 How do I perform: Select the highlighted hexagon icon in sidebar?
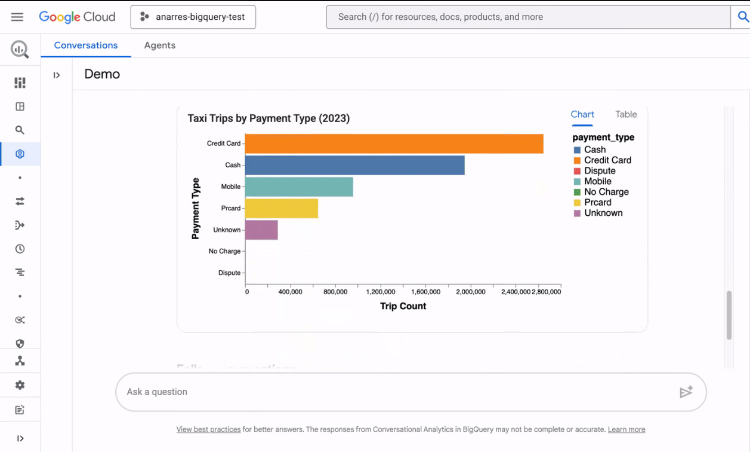coord(20,154)
